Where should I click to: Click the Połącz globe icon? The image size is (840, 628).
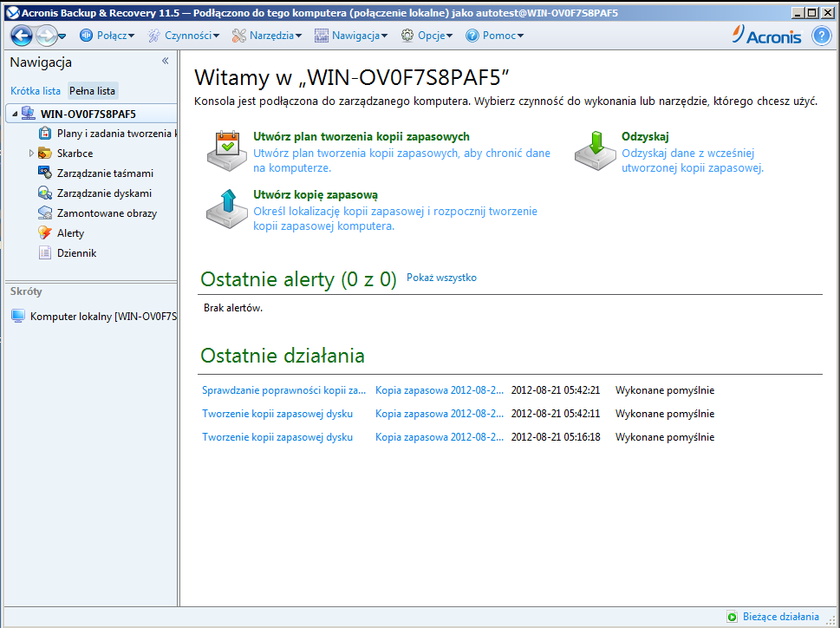[x=86, y=36]
